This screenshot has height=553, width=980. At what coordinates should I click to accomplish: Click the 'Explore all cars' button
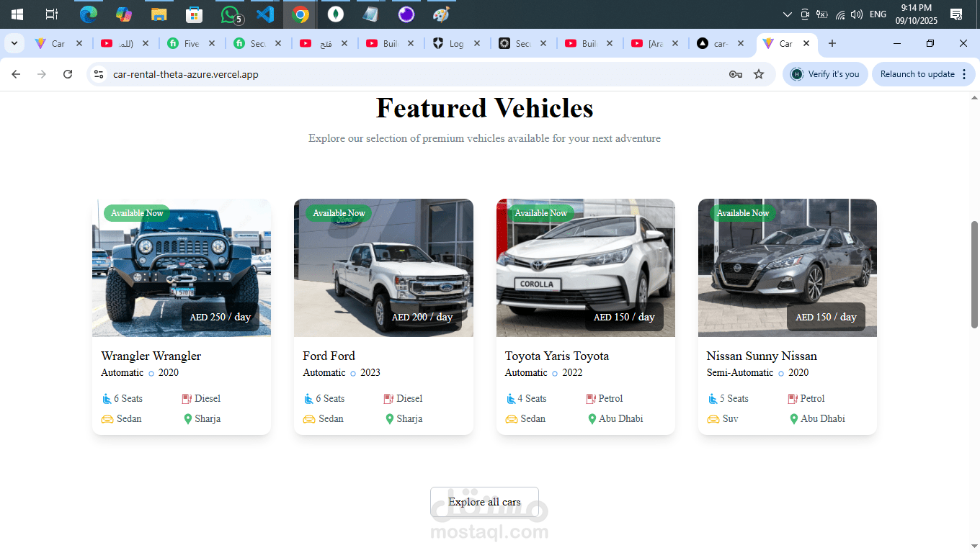coord(484,502)
